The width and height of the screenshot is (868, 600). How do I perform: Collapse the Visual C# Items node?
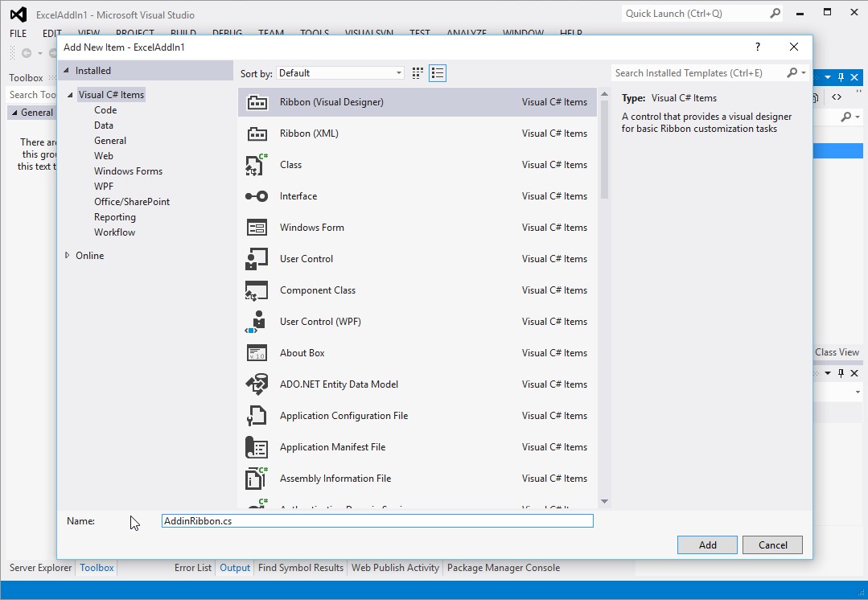tap(71, 95)
